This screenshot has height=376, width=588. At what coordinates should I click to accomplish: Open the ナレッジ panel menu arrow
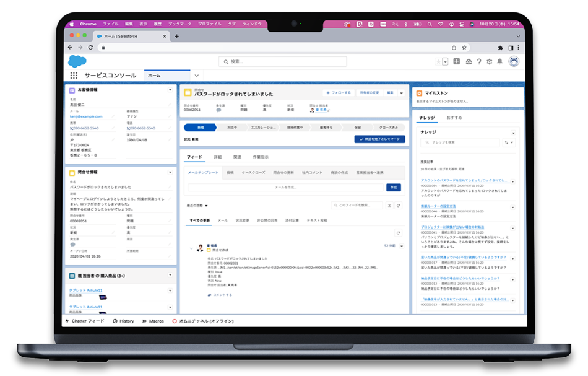click(x=513, y=133)
